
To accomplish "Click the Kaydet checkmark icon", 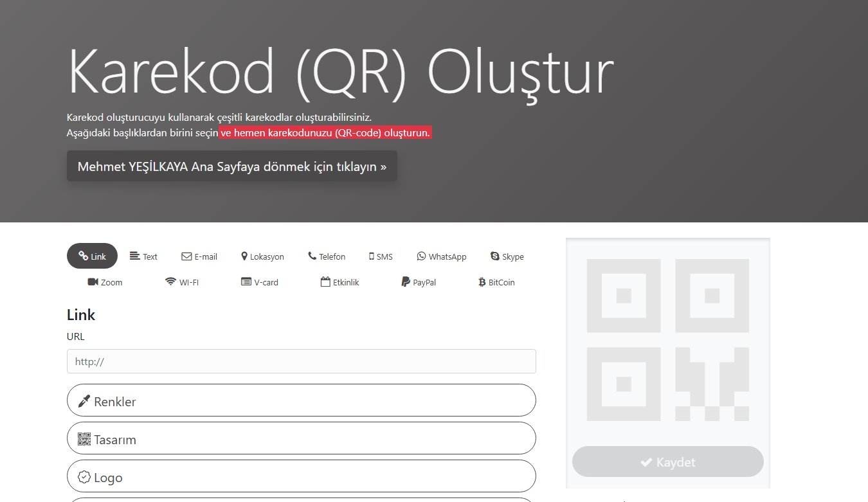I will (646, 462).
